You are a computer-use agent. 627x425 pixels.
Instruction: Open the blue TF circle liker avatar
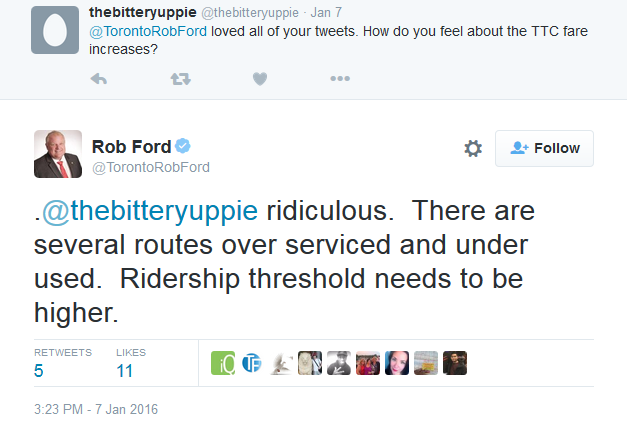(x=252, y=363)
